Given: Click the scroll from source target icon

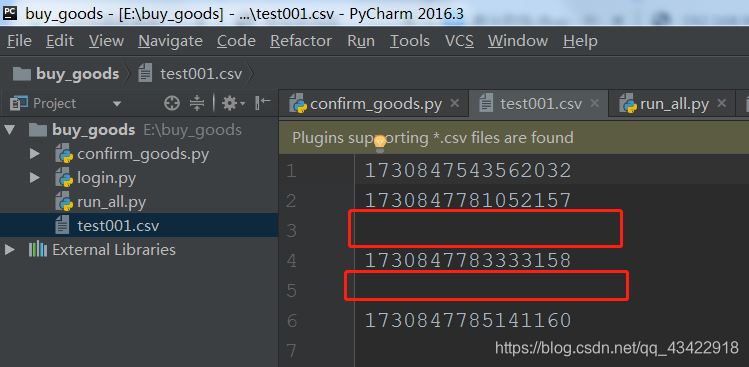Looking at the screenshot, I should pos(171,103).
